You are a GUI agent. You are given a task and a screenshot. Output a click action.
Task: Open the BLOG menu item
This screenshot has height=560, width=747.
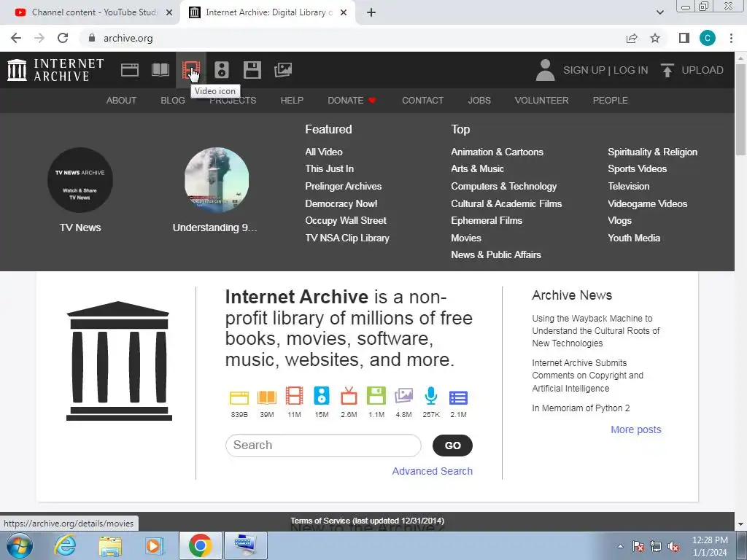tap(172, 101)
